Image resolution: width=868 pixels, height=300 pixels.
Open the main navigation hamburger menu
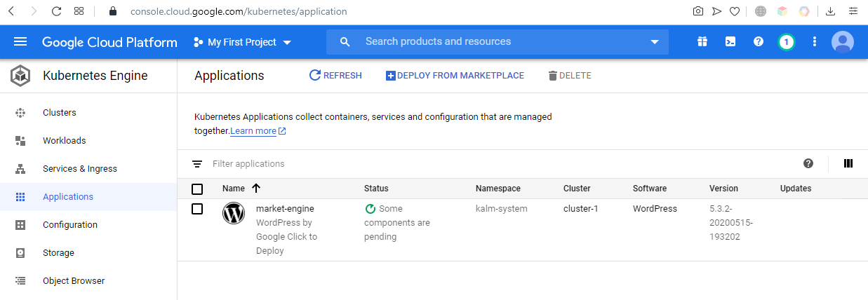(x=20, y=42)
